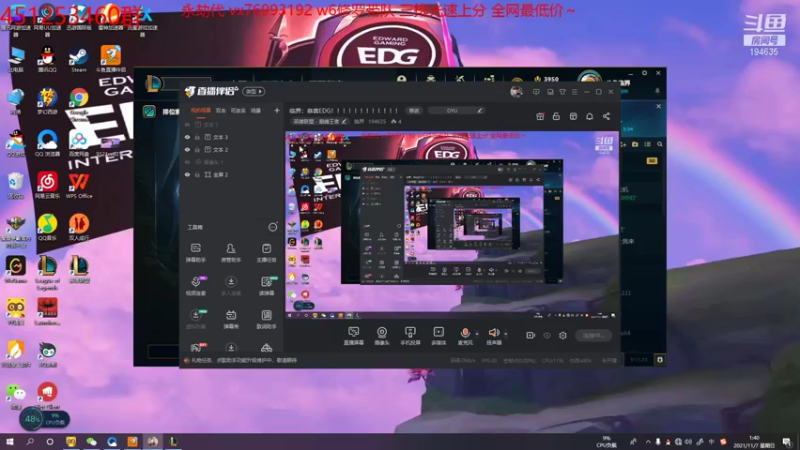Select the first scene tab 我的场景

[201, 110]
